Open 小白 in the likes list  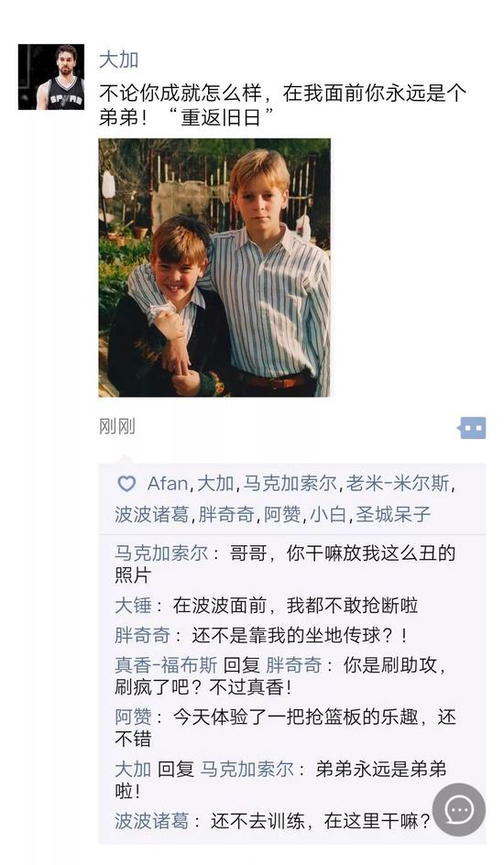328,514
